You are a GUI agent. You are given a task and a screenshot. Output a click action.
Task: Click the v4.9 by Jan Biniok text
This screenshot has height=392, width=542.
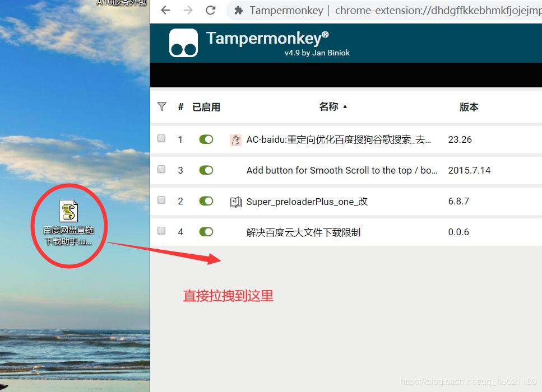point(317,53)
